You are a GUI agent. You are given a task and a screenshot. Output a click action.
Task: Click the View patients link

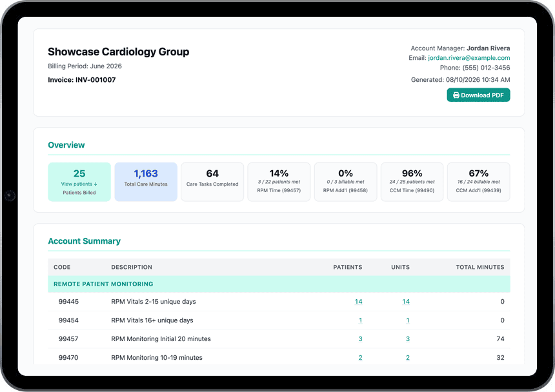[79, 184]
